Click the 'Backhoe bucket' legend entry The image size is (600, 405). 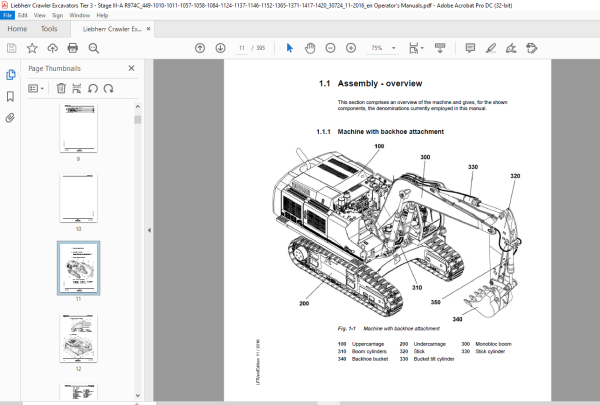pos(370,359)
